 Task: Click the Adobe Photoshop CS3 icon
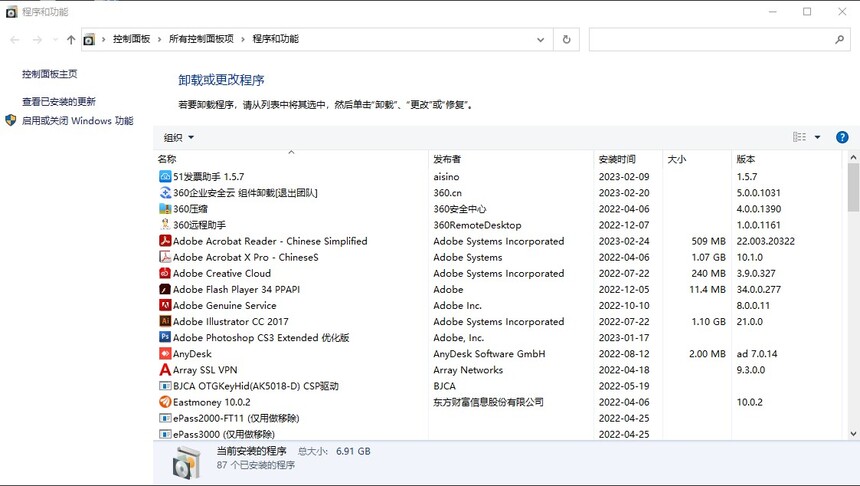point(165,337)
